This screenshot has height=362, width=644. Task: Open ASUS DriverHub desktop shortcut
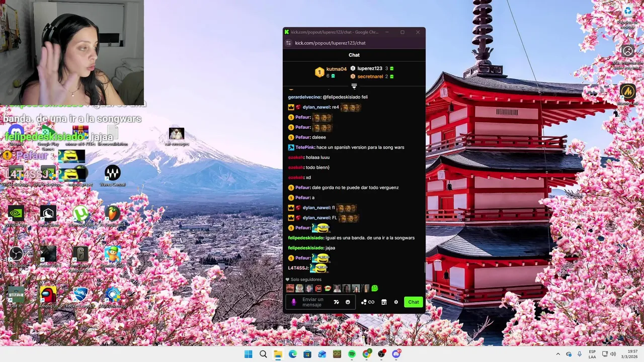[x=113, y=298]
